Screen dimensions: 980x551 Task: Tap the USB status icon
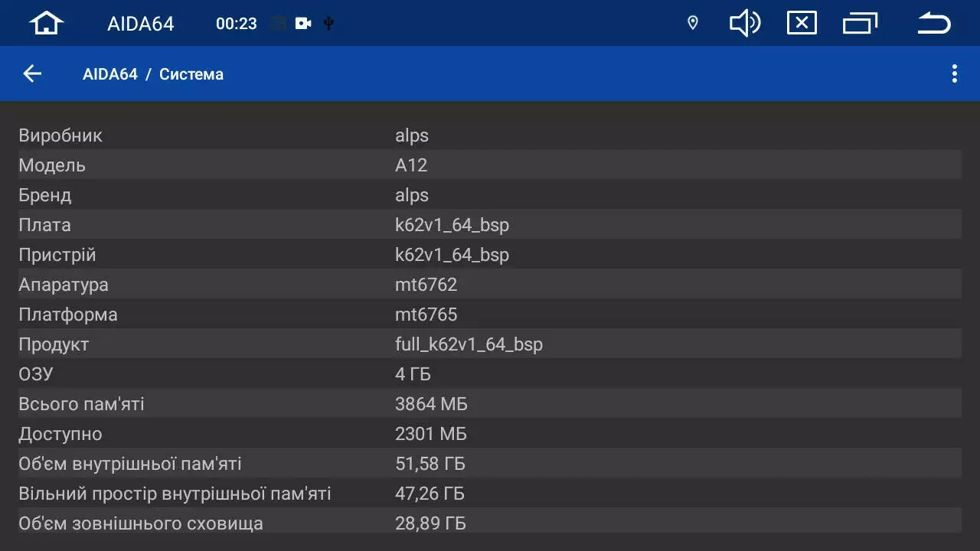(328, 24)
